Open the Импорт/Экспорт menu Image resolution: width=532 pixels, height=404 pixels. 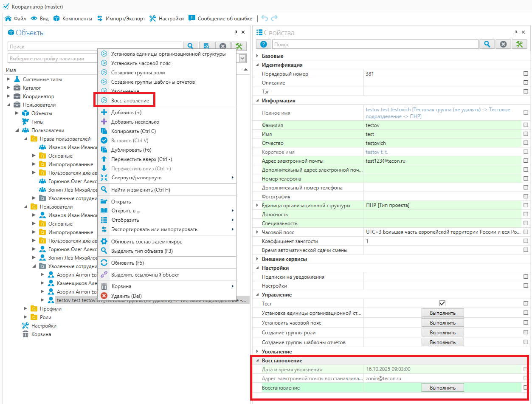121,19
